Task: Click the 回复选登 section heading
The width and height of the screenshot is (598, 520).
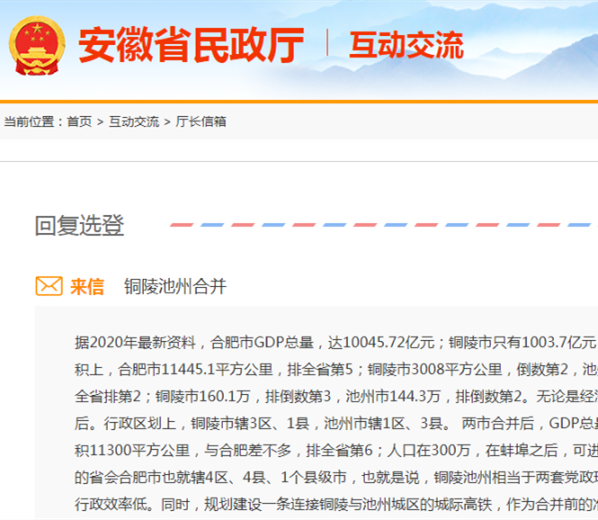Action: [x=79, y=225]
